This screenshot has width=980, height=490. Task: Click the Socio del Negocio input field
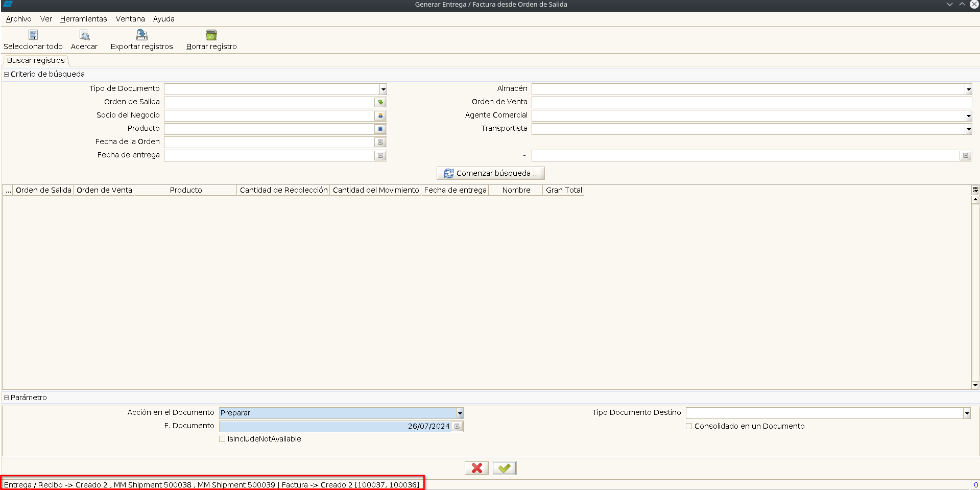(269, 115)
